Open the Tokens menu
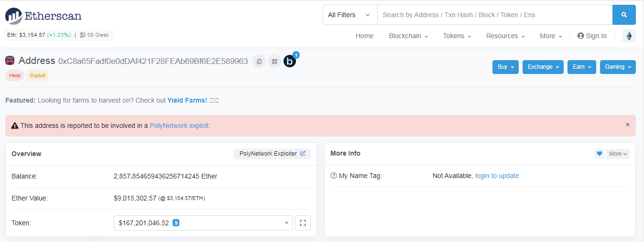This screenshot has width=644, height=242. pos(457,36)
